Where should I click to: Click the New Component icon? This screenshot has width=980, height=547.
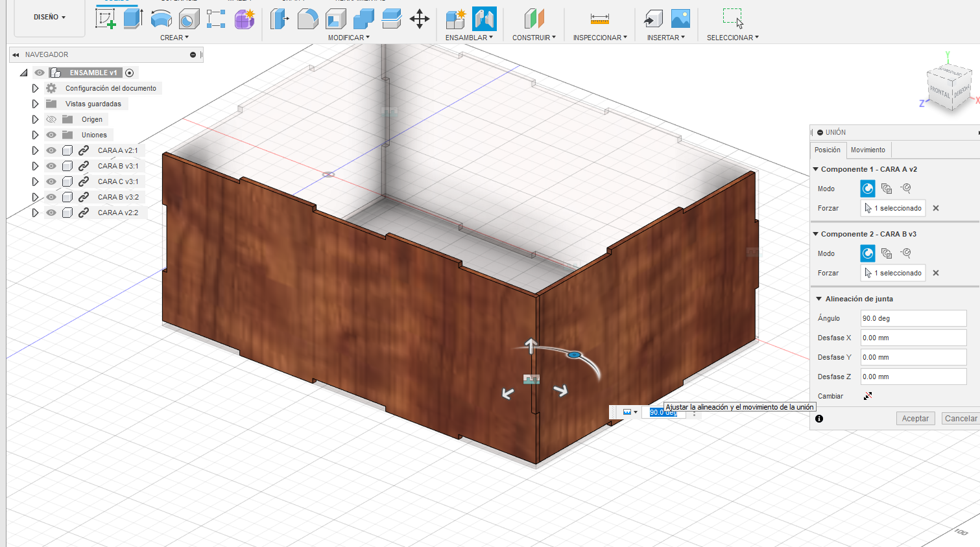point(456,19)
